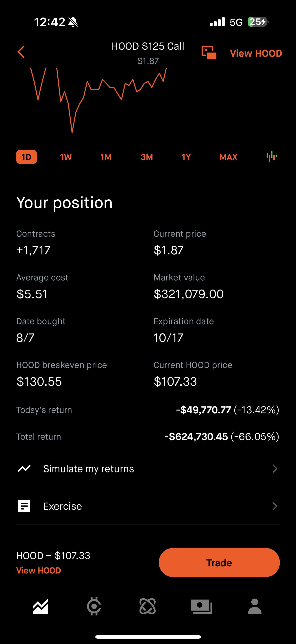Expand the Exercise row chevron
296x644 pixels.
[274, 506]
